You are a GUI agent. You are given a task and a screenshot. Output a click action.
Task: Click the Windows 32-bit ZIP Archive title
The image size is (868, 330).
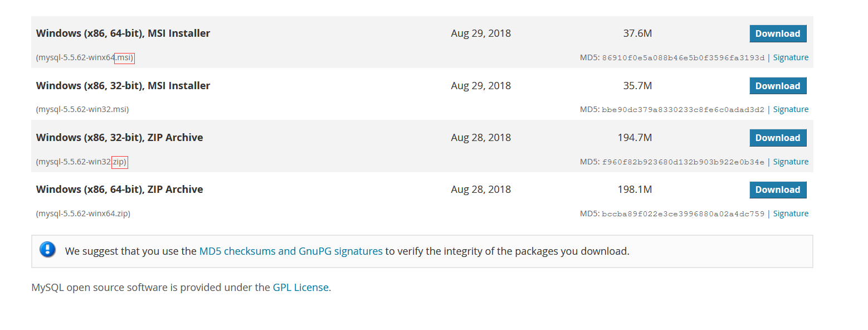(119, 138)
